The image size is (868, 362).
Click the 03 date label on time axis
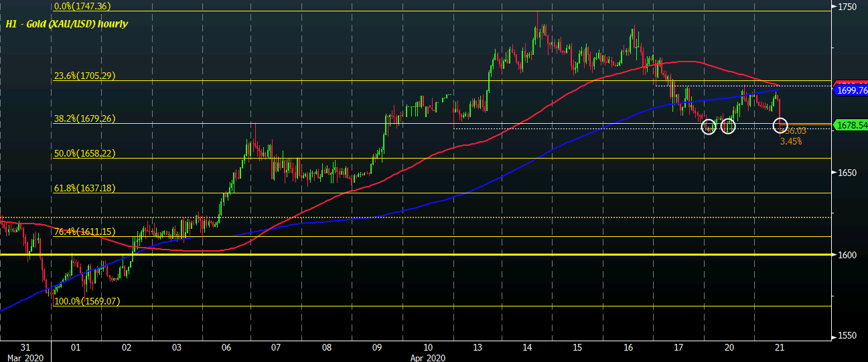176,348
